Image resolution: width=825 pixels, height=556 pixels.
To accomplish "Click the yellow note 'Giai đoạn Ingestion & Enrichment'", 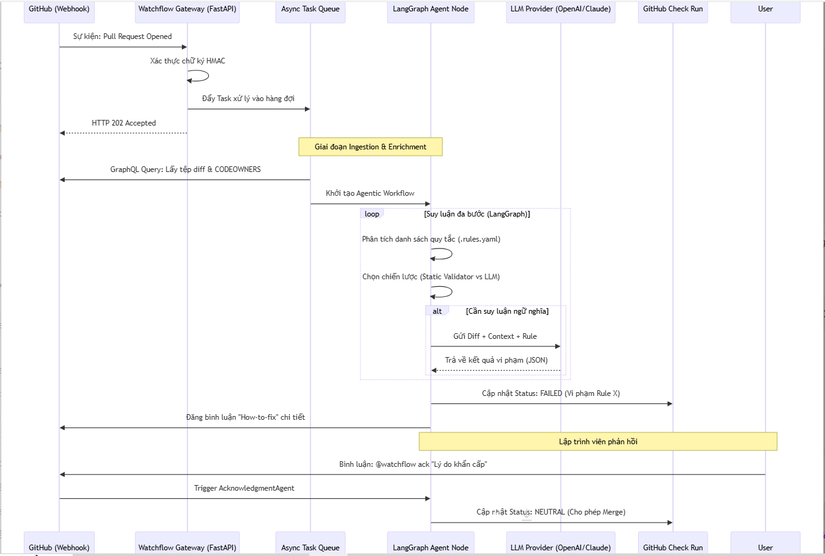I will (370, 147).
